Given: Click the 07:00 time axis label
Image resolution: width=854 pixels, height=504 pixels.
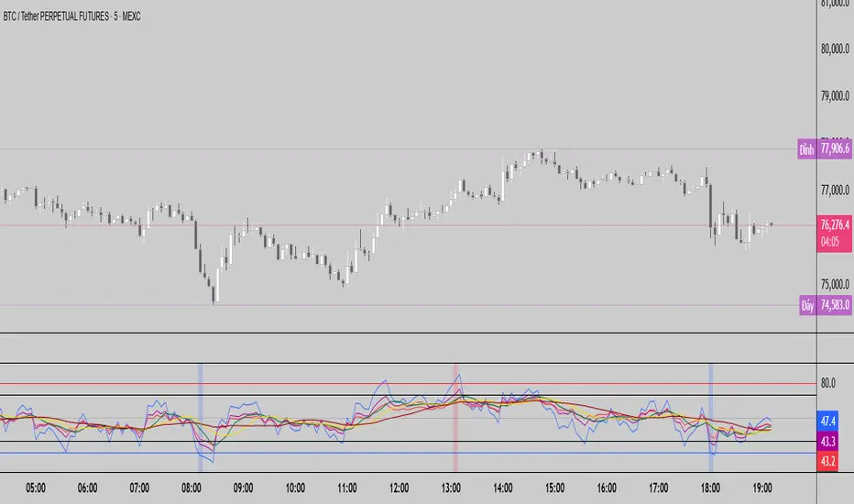Looking at the screenshot, I should point(139,488).
